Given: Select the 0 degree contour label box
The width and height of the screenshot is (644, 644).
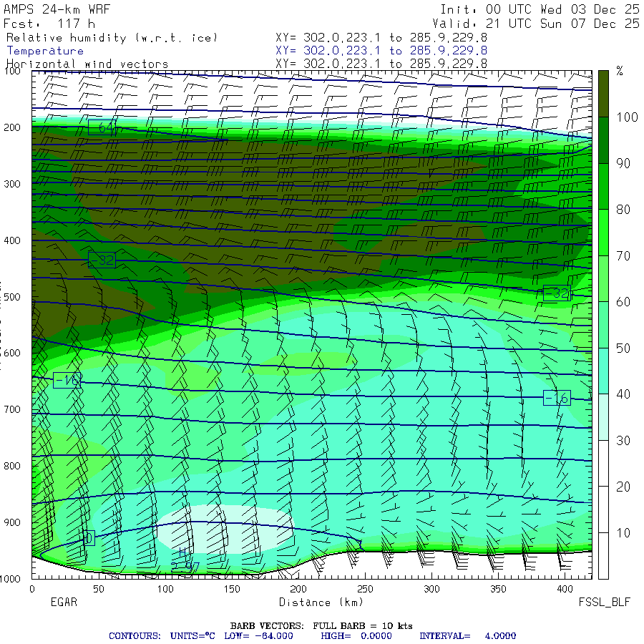Looking at the screenshot, I should 89,538.
